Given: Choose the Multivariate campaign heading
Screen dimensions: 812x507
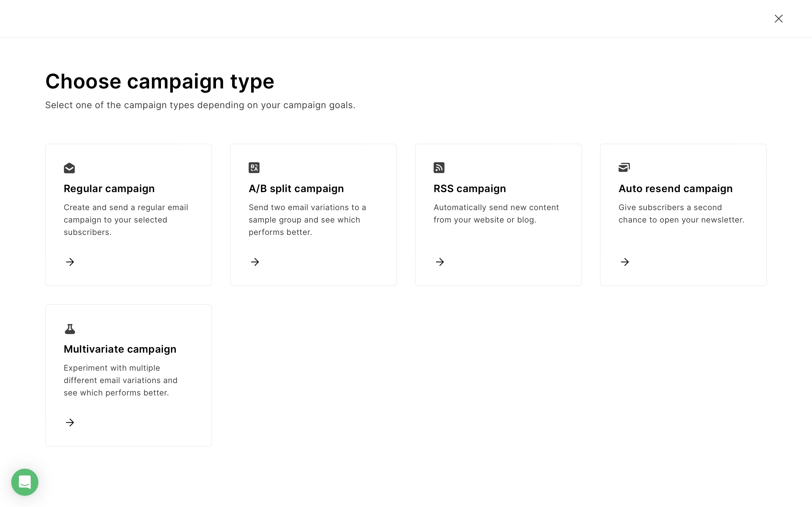Looking at the screenshot, I should coord(120,349).
